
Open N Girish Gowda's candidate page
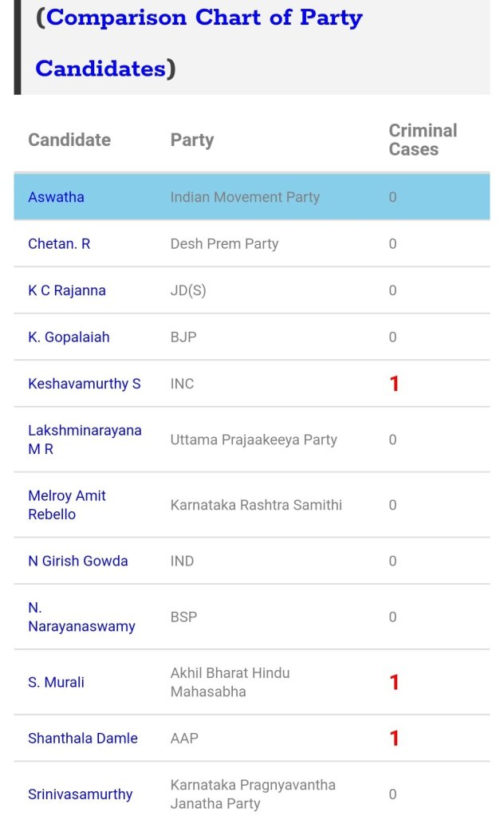coord(77,562)
